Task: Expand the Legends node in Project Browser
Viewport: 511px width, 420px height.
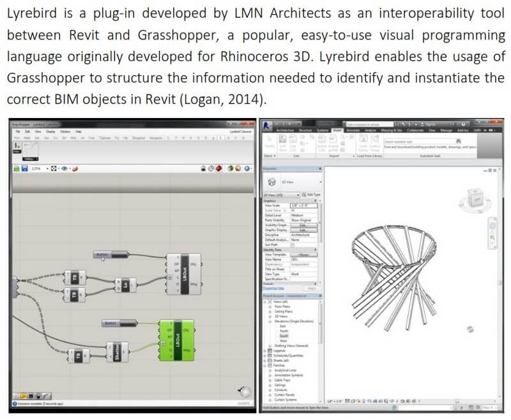Action: tap(266, 350)
